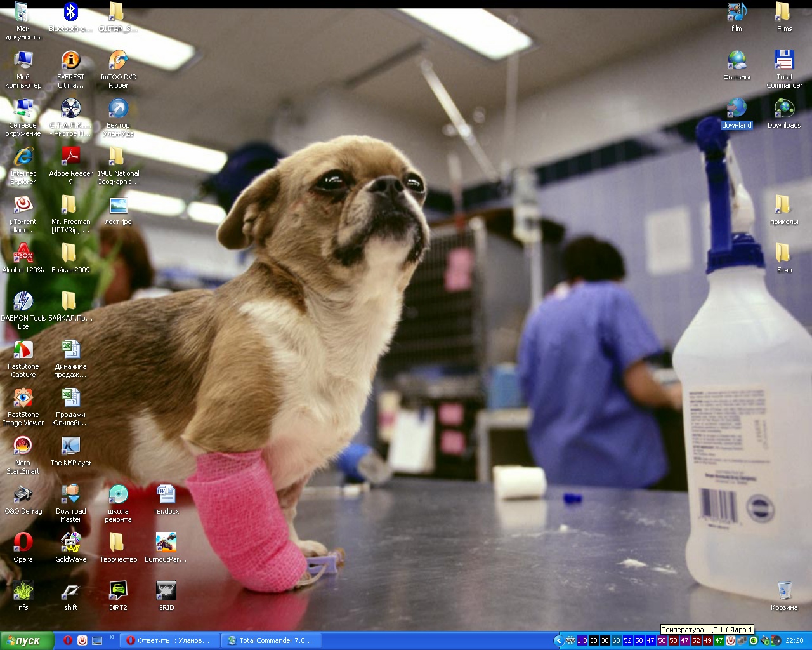The image size is (812, 650).
Task: Click Show Desktop in Quick Launch
Action: click(x=97, y=640)
